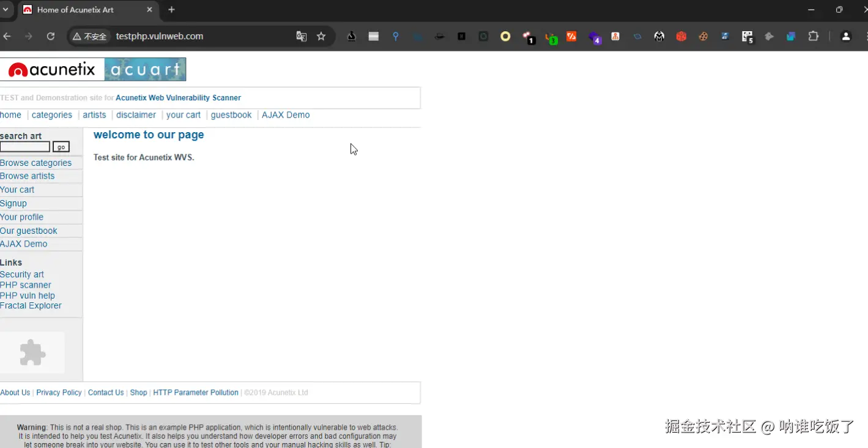The image size is (868, 448).
Task: Open the Signup sidebar link
Action: (13, 204)
